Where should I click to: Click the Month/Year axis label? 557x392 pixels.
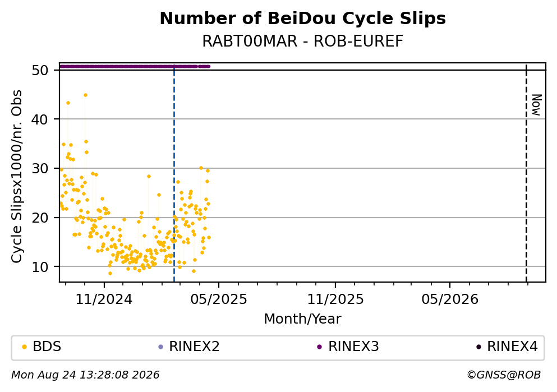(302, 319)
